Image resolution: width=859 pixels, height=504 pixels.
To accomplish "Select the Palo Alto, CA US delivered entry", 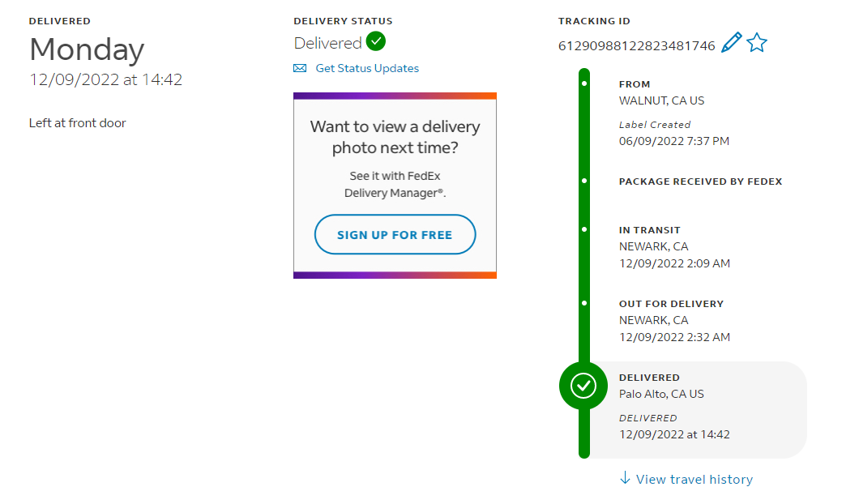I will (x=661, y=394).
